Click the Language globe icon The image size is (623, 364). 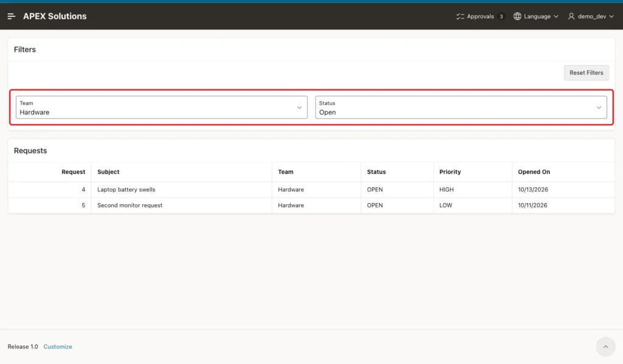pos(517,16)
